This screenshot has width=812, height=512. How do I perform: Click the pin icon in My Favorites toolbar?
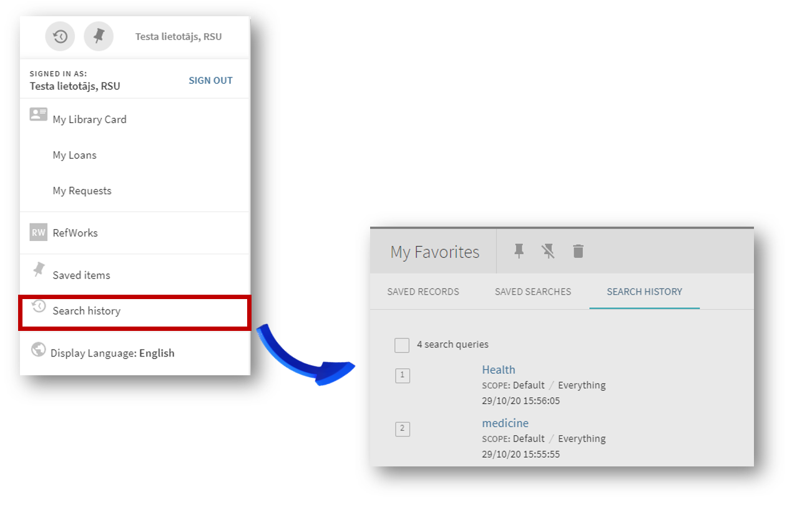click(519, 251)
